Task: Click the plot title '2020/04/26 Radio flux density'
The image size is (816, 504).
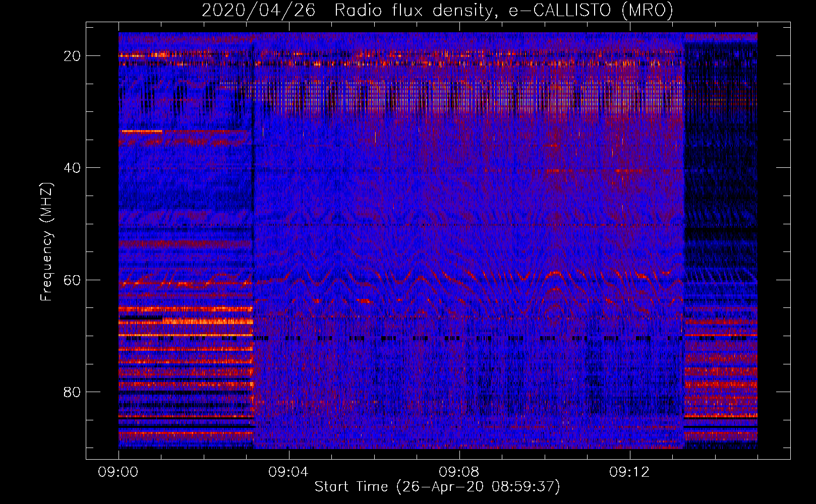Action: [437, 11]
